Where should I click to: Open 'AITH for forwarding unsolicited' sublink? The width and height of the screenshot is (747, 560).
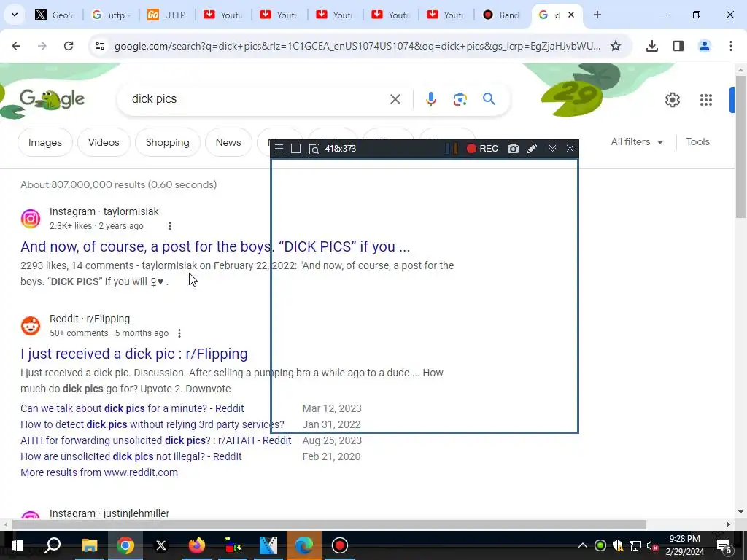click(x=156, y=440)
